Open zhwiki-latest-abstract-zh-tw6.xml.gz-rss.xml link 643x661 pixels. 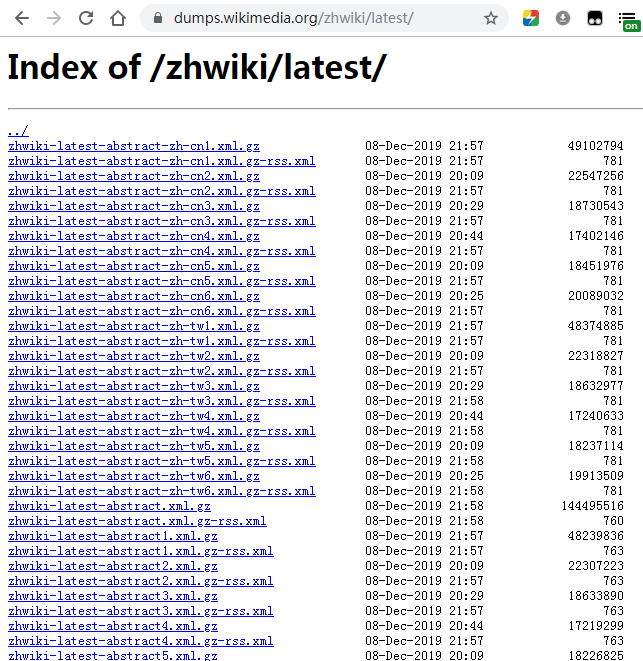[x=161, y=491]
